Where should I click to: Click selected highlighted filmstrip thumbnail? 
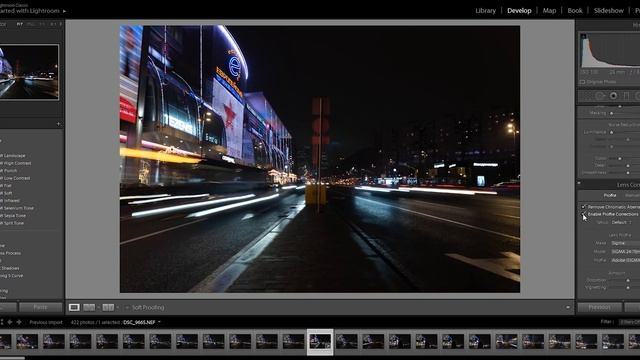click(320, 342)
